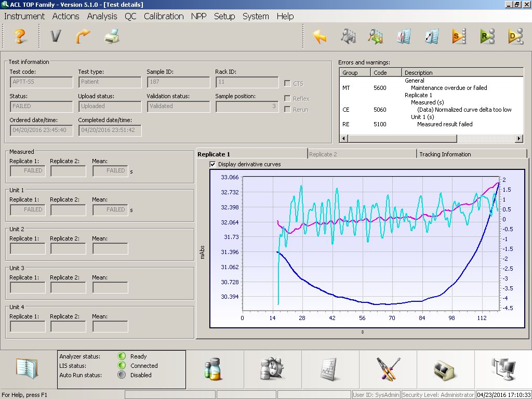This screenshot has height=399, width=532.
Task: Switch to the Replicate 2 tab
Action: (x=323, y=154)
